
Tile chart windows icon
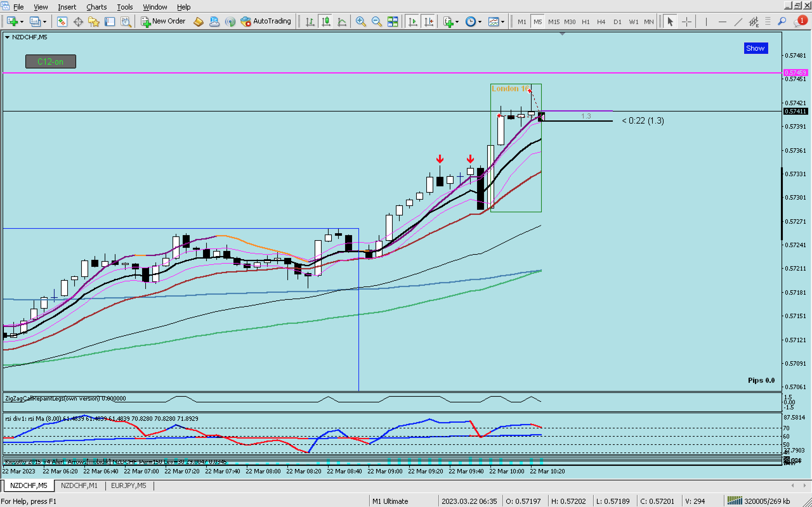(x=393, y=22)
